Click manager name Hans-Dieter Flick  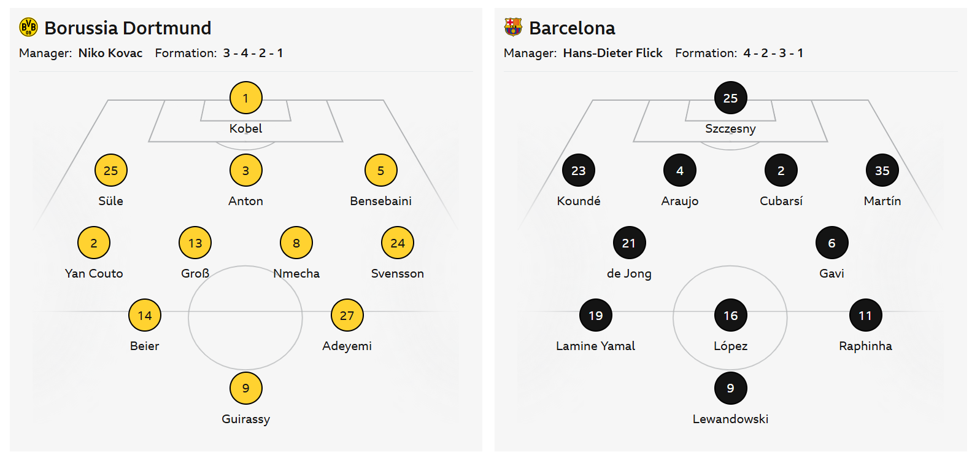[612, 53]
